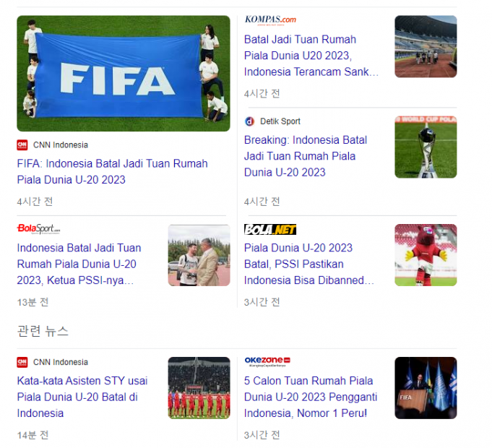
Task: Open the stadium thumbnail beside Kompas article
Action: coord(426,46)
